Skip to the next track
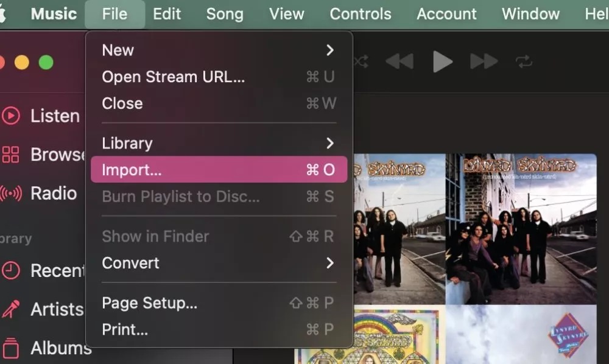Screen dimensions: 609x364 [x=483, y=61]
